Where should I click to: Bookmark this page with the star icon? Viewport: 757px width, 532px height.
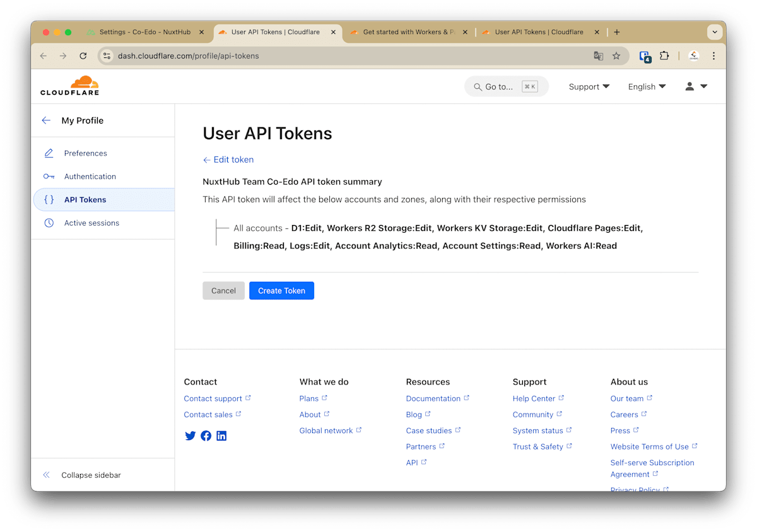pos(616,56)
